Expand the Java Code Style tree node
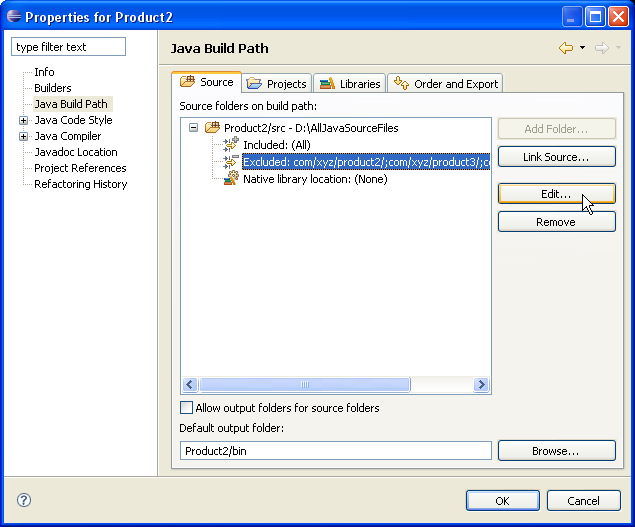Image resolution: width=635 pixels, height=527 pixels. (24, 120)
